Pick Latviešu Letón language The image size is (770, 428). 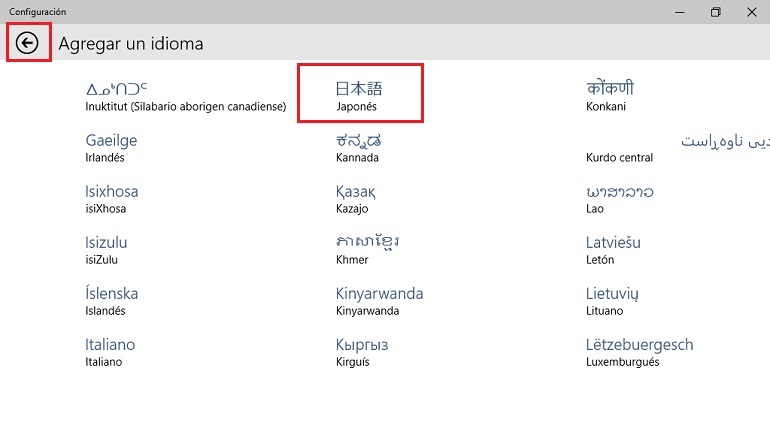point(613,250)
